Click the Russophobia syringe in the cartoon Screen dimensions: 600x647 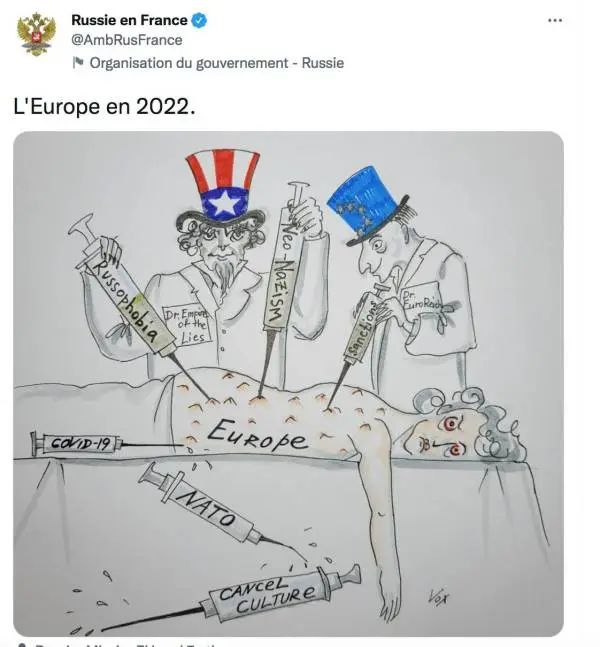[x=130, y=296]
